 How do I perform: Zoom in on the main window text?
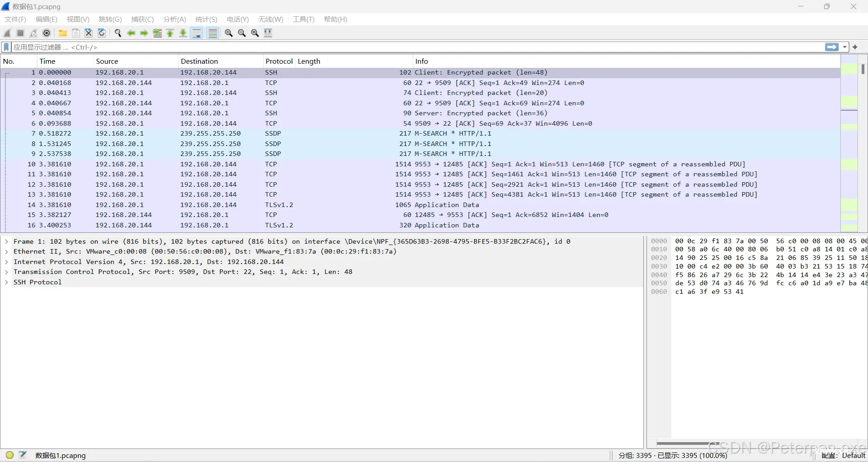[x=229, y=33]
